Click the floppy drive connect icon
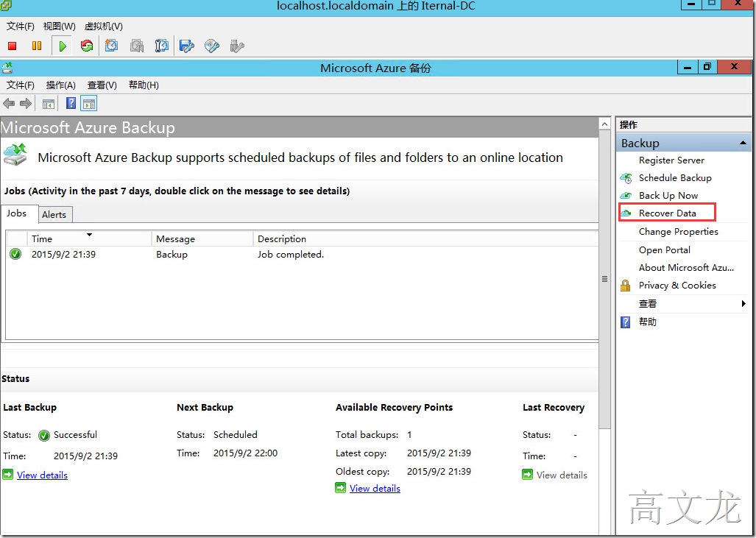 point(186,46)
